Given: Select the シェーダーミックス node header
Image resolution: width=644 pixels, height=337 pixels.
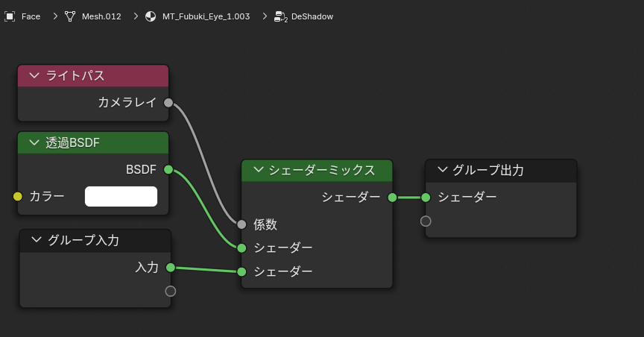Looking at the screenshot, I should click(x=317, y=170).
